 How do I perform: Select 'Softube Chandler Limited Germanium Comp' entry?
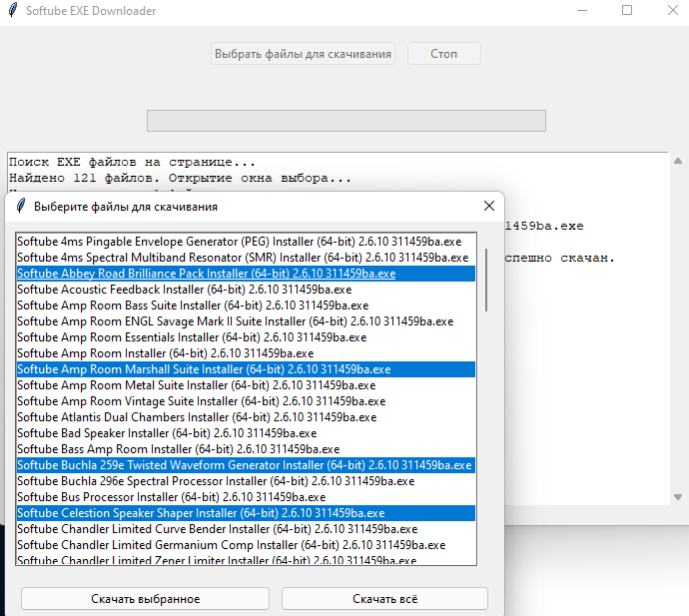click(246, 545)
